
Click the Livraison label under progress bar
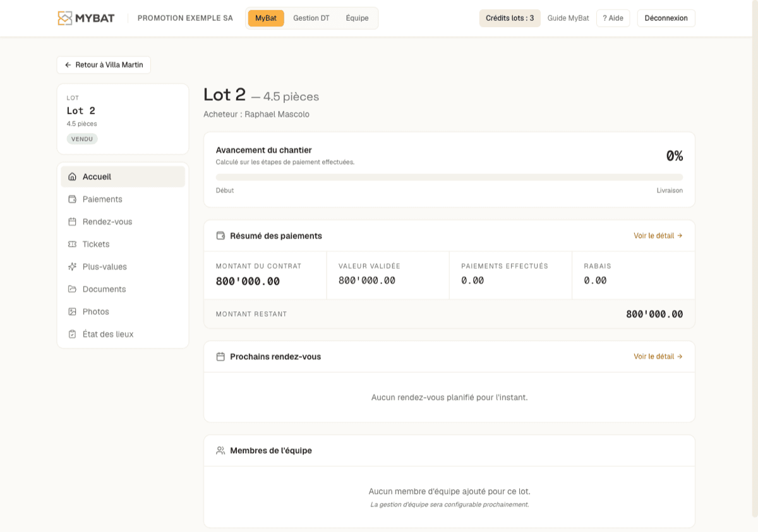click(670, 191)
